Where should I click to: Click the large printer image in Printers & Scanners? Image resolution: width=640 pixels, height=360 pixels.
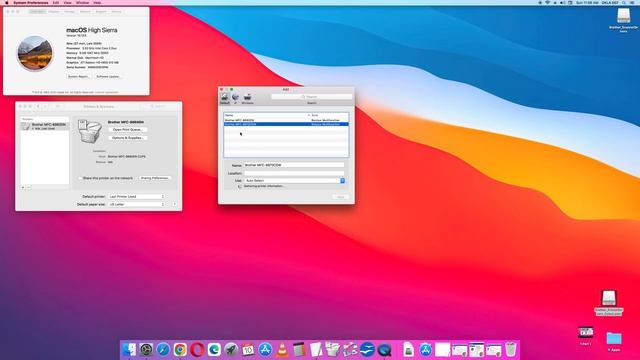click(90, 131)
